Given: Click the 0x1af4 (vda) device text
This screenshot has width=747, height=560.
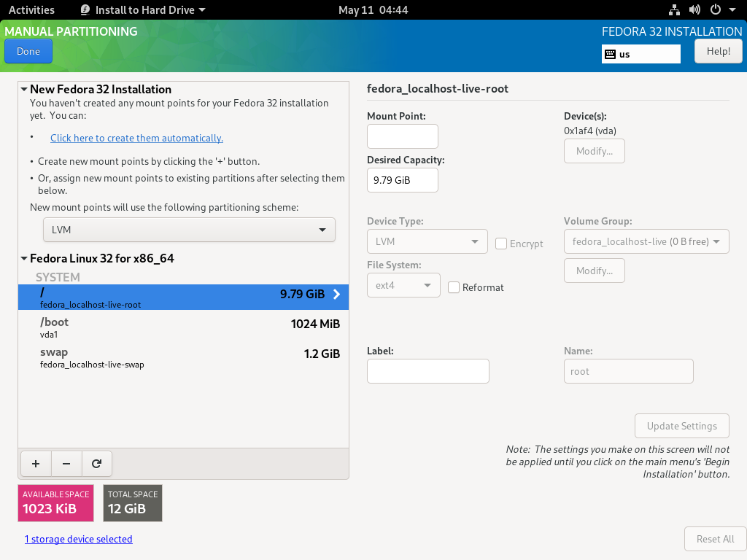Looking at the screenshot, I should pos(589,131).
